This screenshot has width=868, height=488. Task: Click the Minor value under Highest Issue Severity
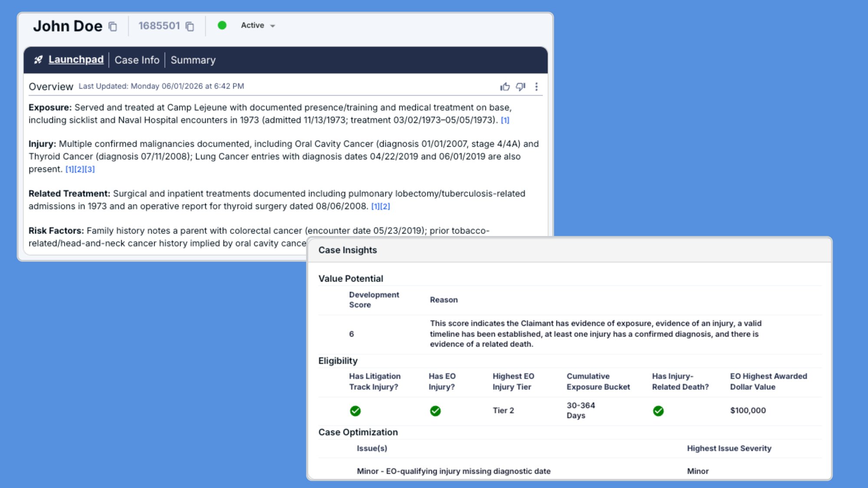tap(697, 471)
